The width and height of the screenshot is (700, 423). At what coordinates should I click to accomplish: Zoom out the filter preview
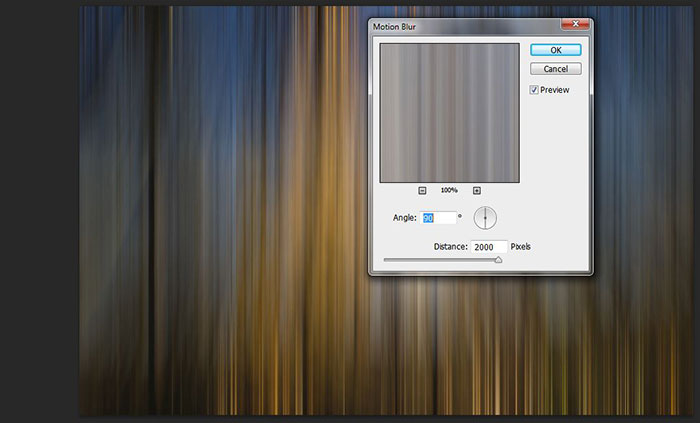coord(422,191)
